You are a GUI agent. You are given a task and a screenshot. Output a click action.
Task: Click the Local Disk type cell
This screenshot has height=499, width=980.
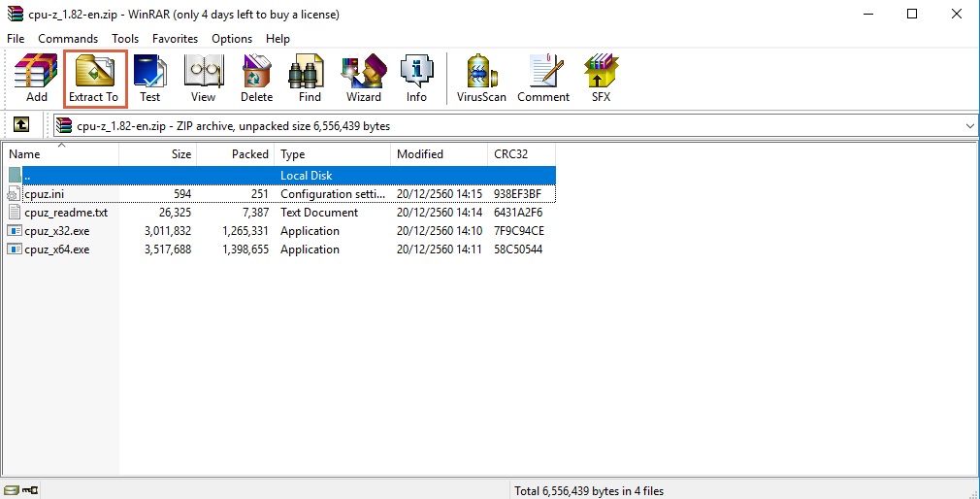point(307,176)
